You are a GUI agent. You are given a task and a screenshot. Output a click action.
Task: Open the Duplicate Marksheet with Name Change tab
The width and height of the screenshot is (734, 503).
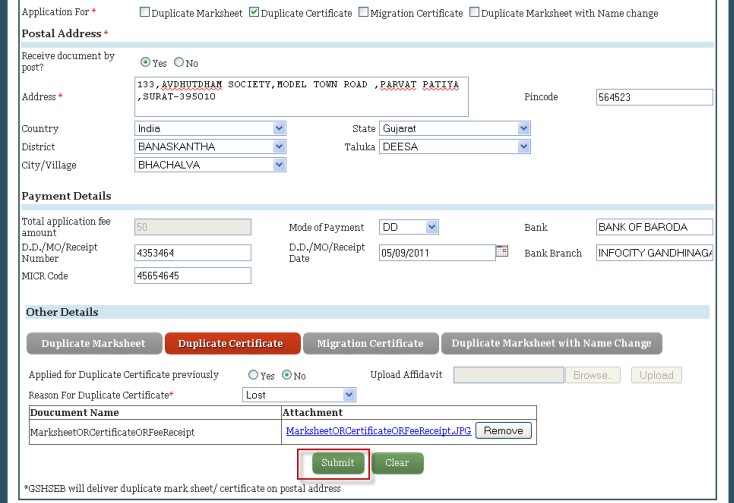[551, 344]
